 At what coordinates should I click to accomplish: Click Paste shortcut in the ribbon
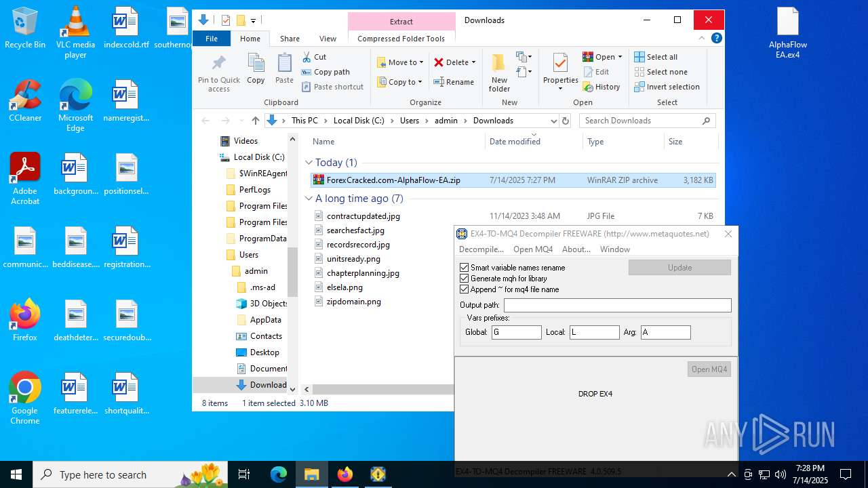pos(332,87)
